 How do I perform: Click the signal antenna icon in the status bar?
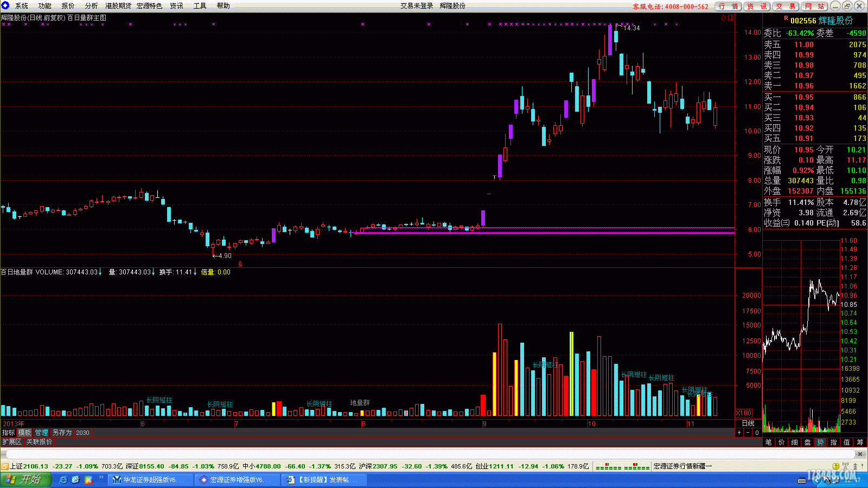pyautogui.click(x=846, y=466)
